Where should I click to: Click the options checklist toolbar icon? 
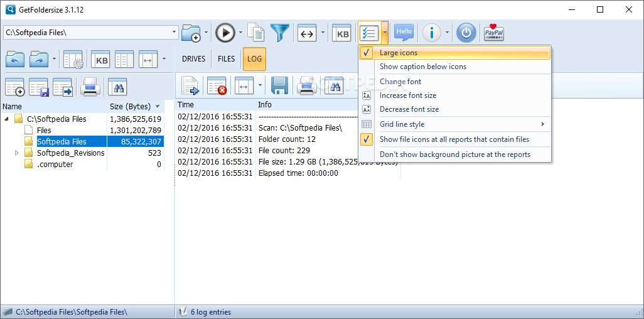pyautogui.click(x=369, y=33)
